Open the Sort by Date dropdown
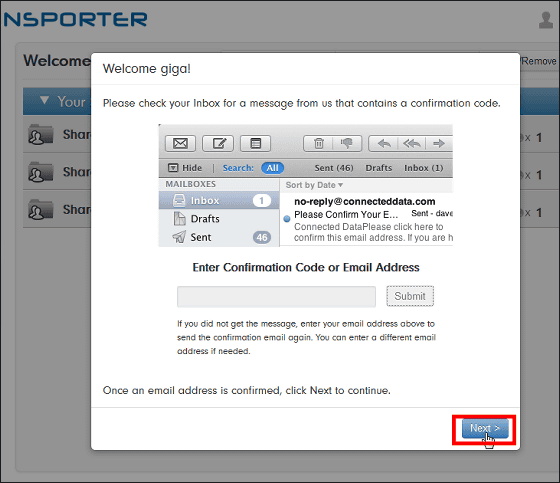Screen dimensions: 560x483 [314, 185]
